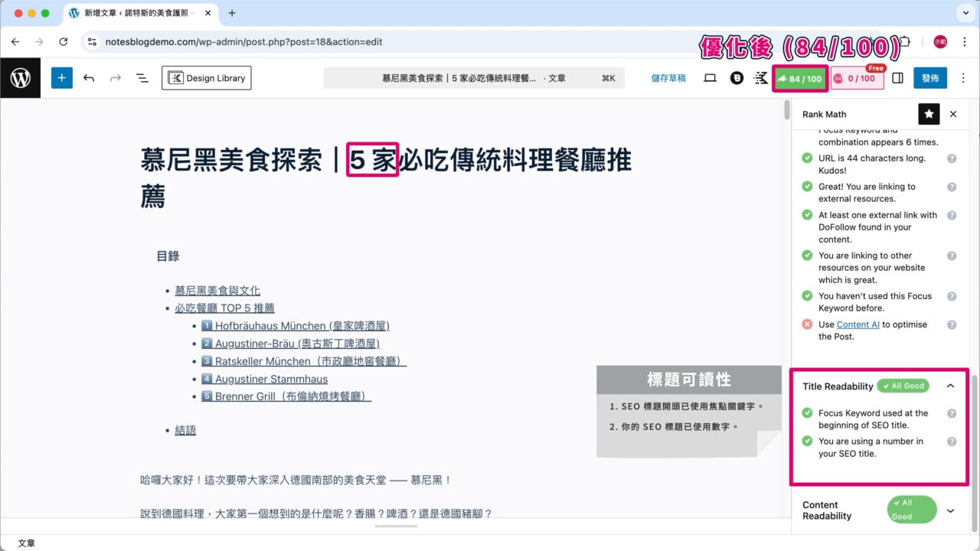Collapse the Title Readability section chevron
980x551 pixels.
[x=950, y=386]
